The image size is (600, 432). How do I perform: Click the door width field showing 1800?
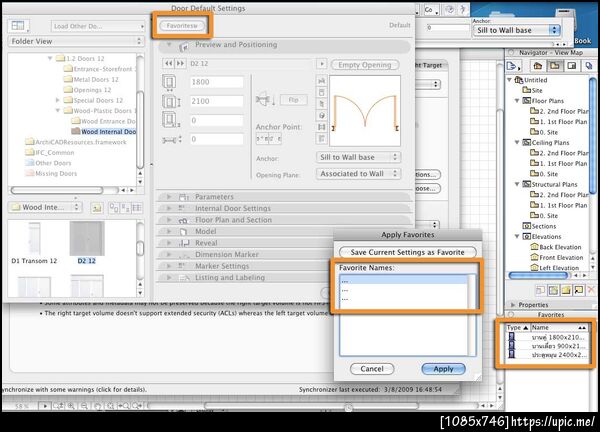217,82
